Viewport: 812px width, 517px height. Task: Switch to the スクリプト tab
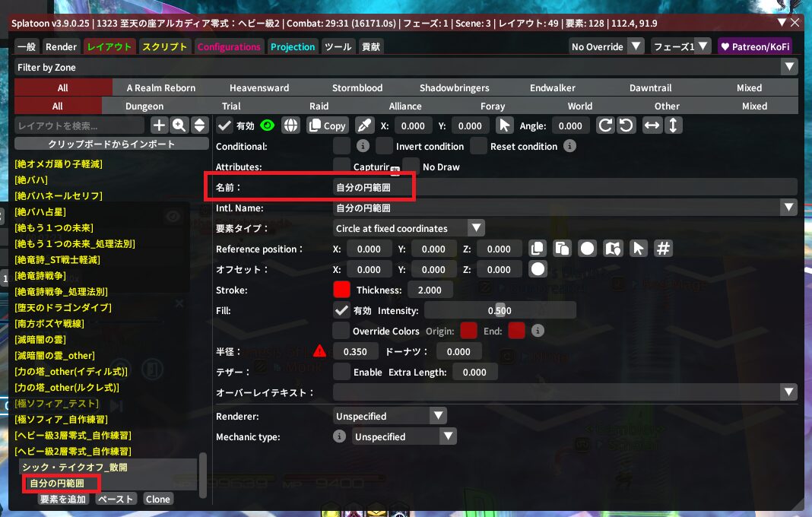[x=164, y=46]
